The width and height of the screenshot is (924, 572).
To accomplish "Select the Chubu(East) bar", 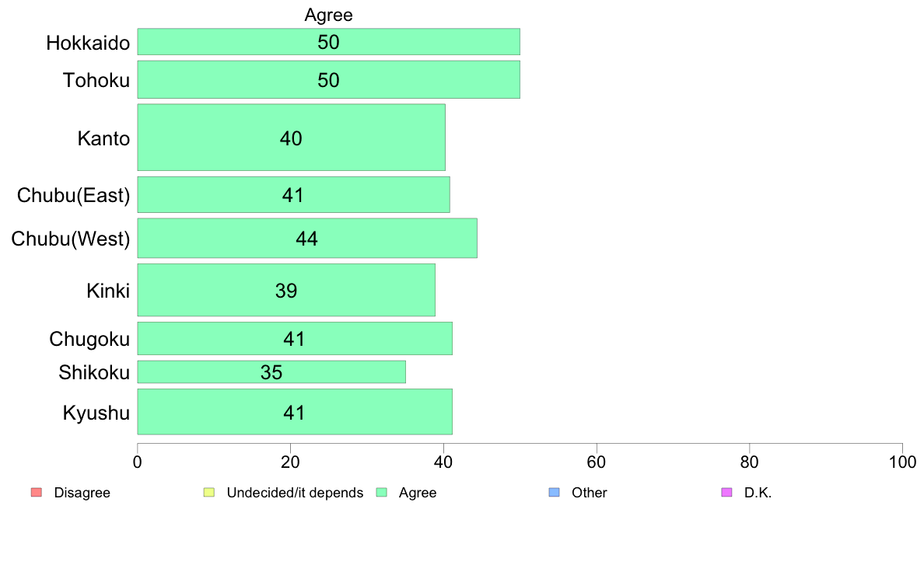I will pyautogui.click(x=293, y=194).
